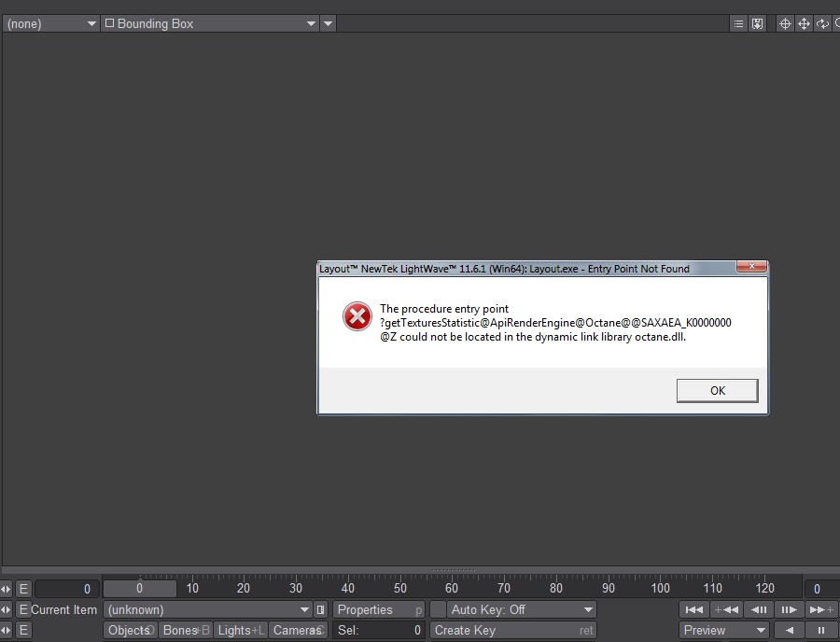Open the (none) view dropdown
Screen dimensions: 840x642
(51, 23)
